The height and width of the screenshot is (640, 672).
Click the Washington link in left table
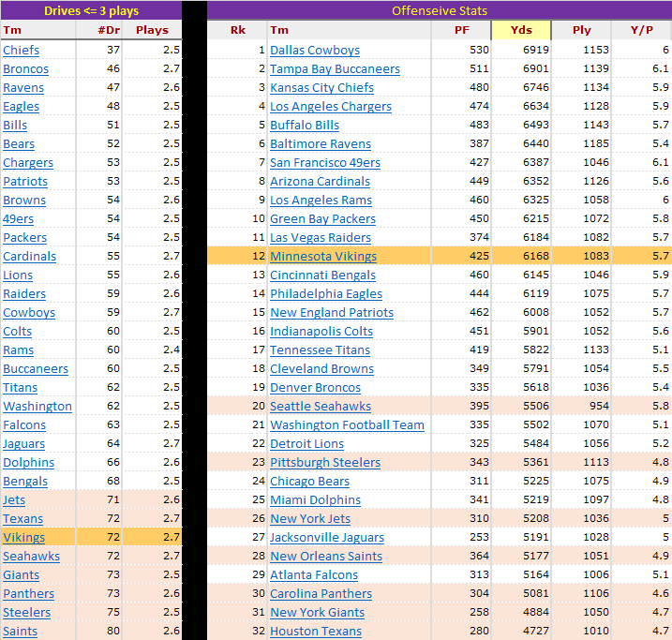pos(37,407)
